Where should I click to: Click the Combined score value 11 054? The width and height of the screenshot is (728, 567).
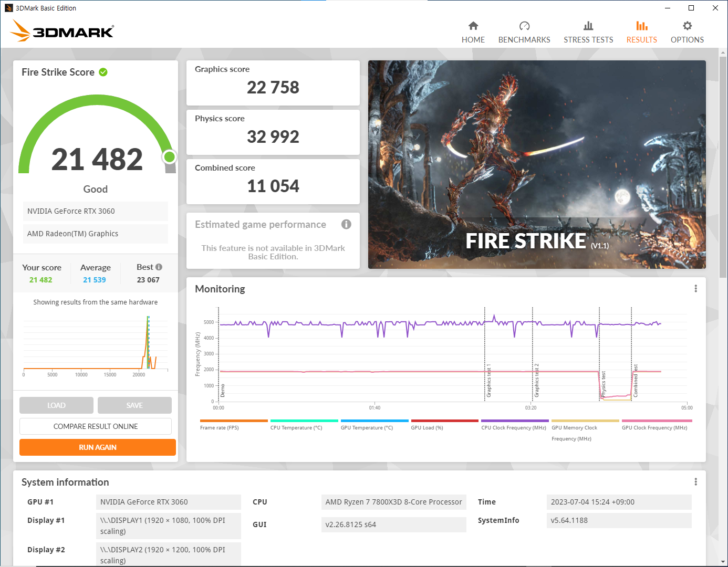[x=273, y=186]
